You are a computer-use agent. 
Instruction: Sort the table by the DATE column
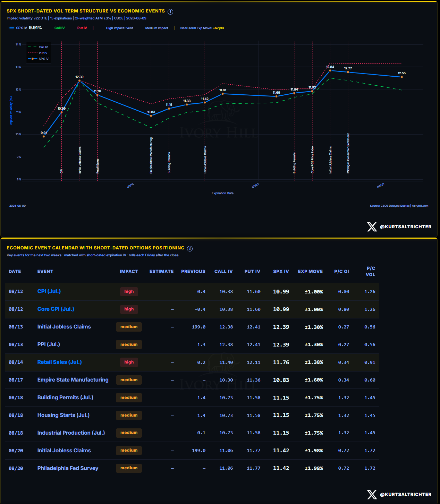[15, 272]
